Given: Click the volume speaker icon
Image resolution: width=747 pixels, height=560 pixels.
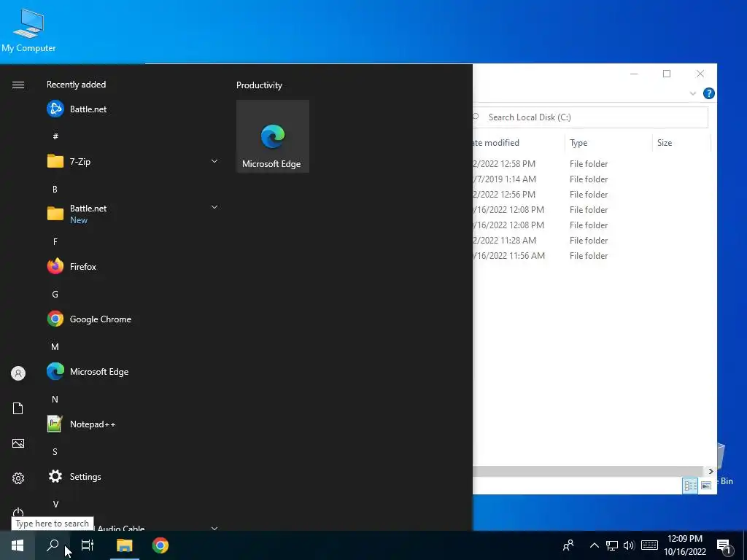Looking at the screenshot, I should (629, 545).
